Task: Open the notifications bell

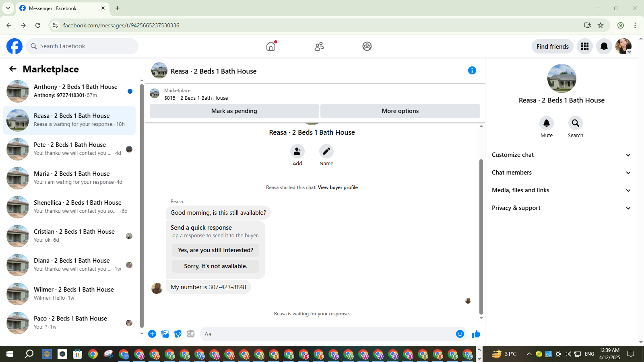Action: pos(604,46)
